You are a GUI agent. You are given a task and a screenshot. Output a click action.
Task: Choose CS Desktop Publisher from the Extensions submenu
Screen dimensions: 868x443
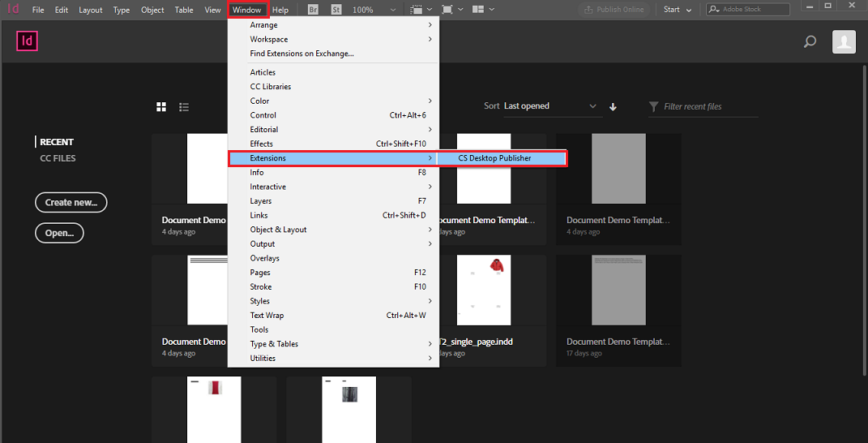click(x=502, y=158)
